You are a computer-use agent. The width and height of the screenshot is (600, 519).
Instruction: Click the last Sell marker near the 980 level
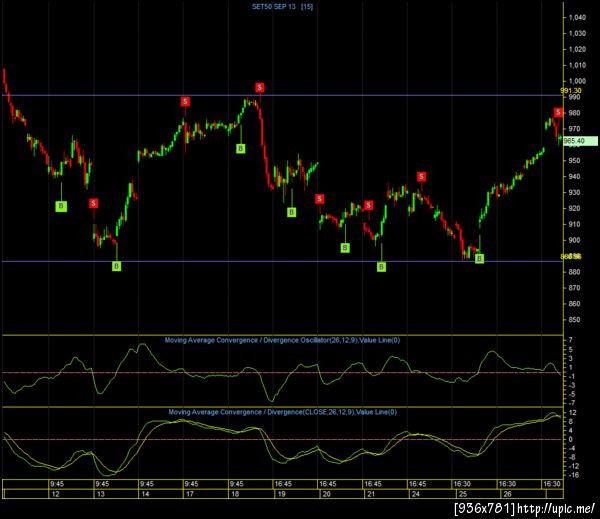coord(558,112)
